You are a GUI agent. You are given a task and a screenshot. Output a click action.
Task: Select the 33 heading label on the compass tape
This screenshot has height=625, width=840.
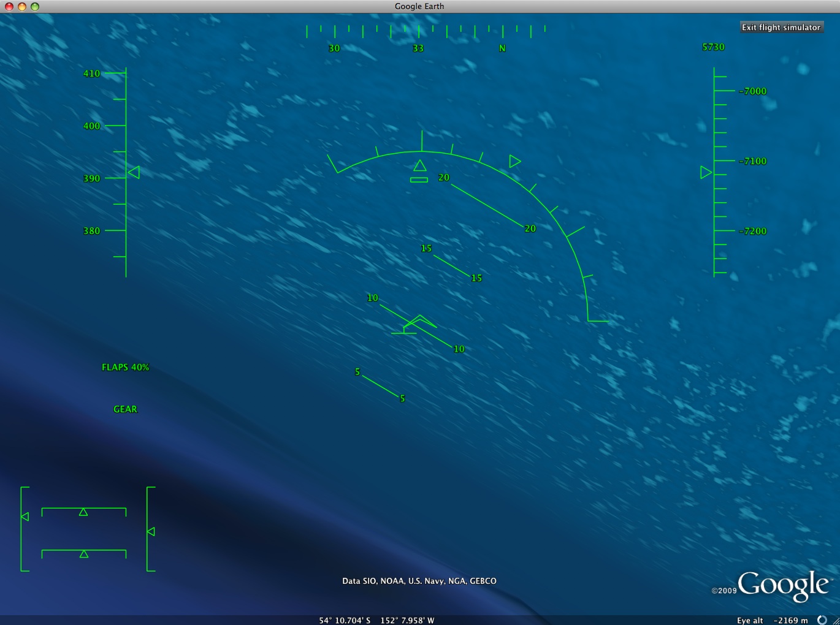point(418,48)
